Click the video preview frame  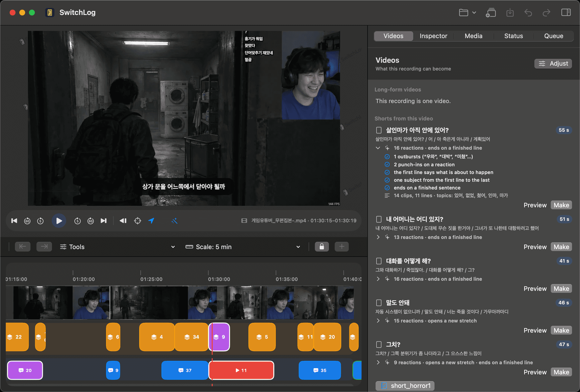[184, 118]
